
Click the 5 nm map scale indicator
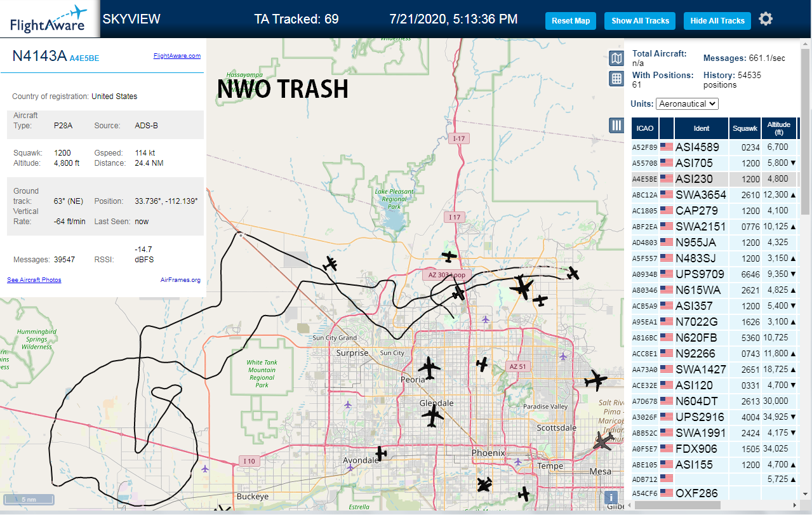coord(29,499)
